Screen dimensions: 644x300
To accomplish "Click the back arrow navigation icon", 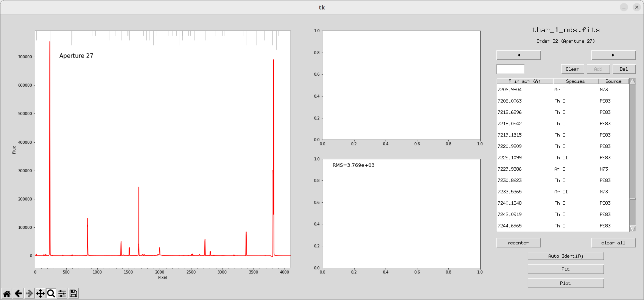I will pyautogui.click(x=18, y=294).
